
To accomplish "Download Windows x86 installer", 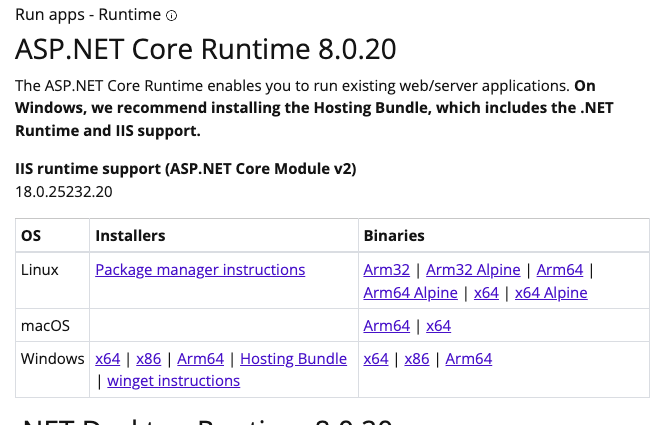I will tap(148, 359).
